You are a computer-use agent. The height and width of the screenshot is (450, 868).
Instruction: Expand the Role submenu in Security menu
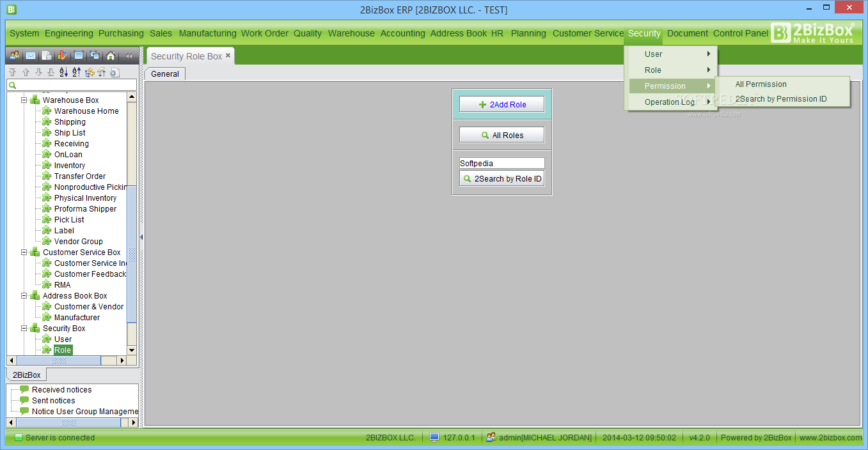click(671, 70)
